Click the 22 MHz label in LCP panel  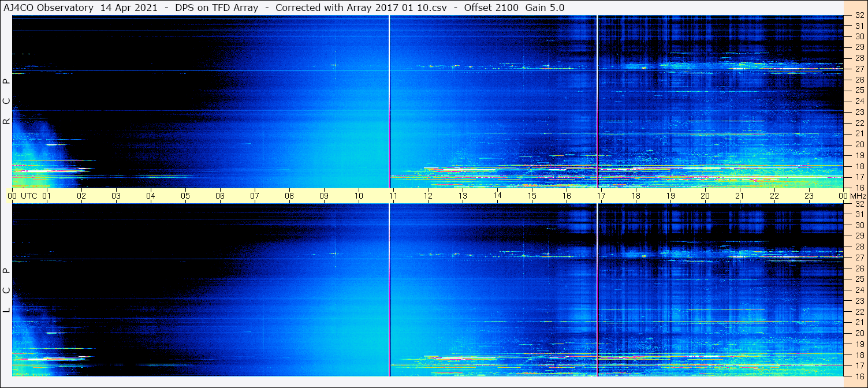[x=859, y=312]
